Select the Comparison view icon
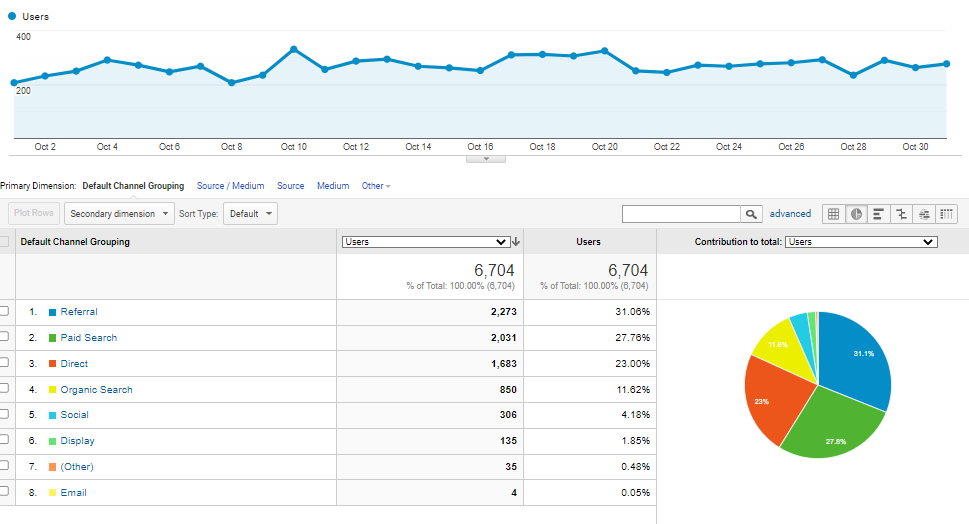Viewport: 969px width, 524px height. 901,214
